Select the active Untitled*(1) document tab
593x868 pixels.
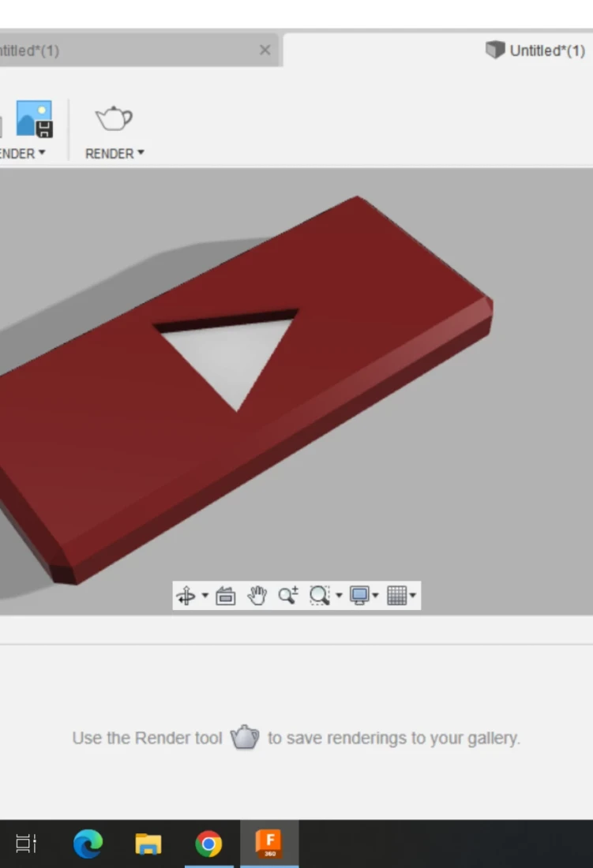click(x=535, y=51)
